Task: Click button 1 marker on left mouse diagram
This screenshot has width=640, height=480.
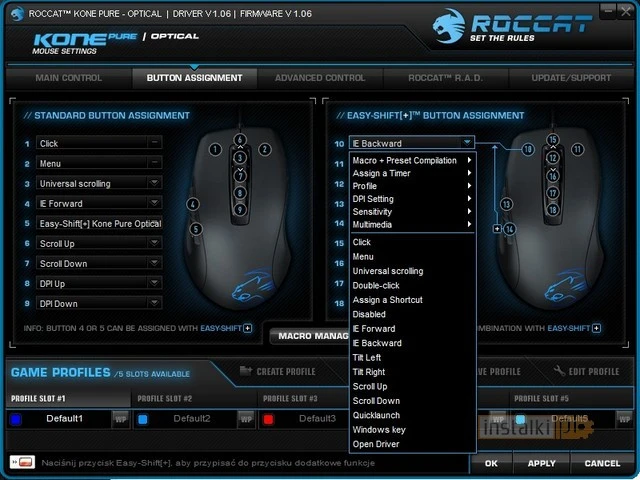Action: click(x=213, y=149)
